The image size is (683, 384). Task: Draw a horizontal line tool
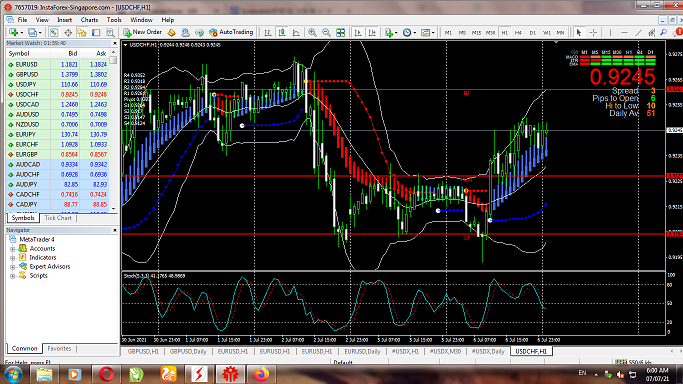624,32
